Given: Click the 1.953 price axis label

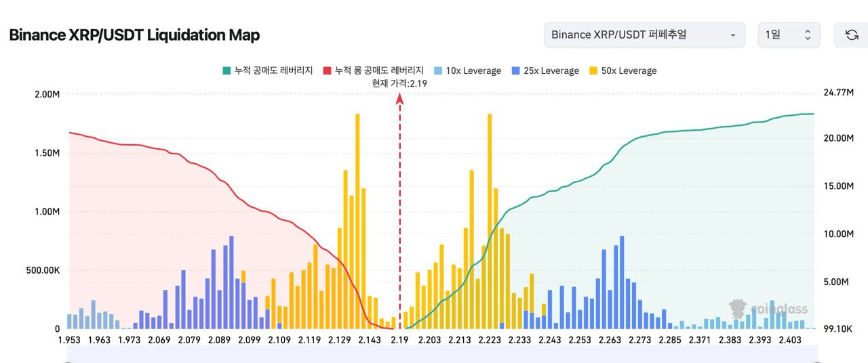Looking at the screenshot, I should point(69,340).
